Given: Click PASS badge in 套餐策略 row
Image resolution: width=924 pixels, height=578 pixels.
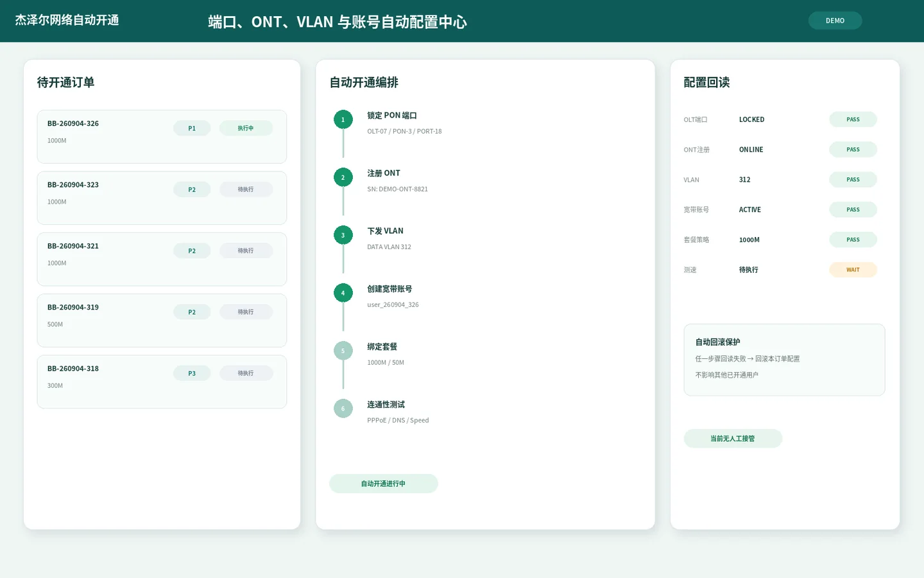Looking at the screenshot, I should pos(853,240).
